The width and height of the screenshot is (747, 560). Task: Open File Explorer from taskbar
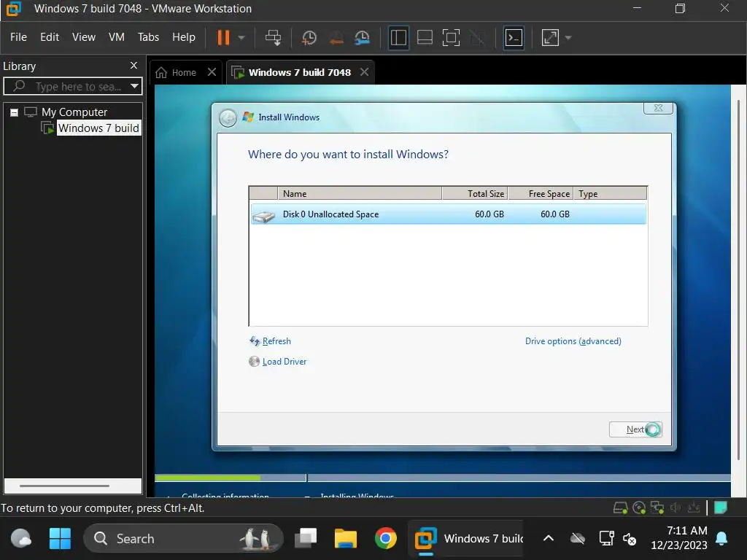coord(345,539)
